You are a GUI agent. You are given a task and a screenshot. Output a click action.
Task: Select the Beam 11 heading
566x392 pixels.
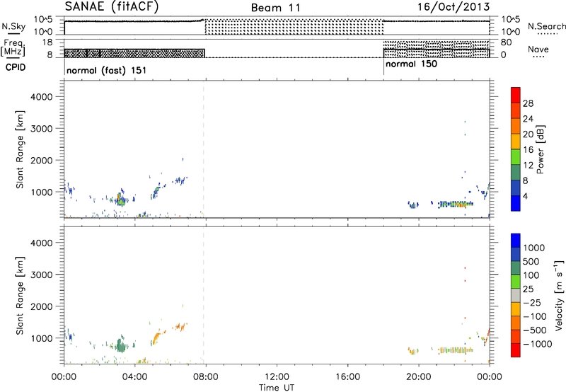[275, 8]
